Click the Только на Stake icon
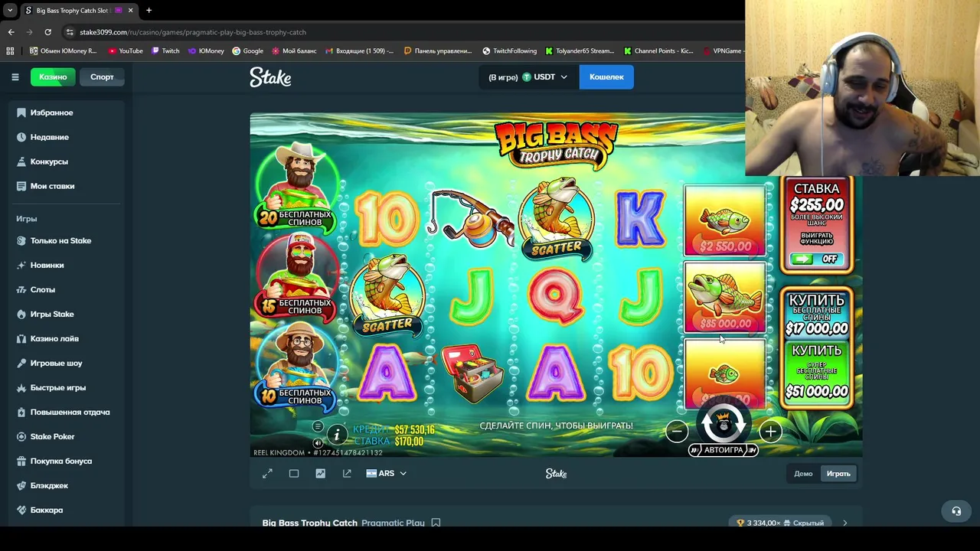980x551 pixels. click(x=21, y=240)
